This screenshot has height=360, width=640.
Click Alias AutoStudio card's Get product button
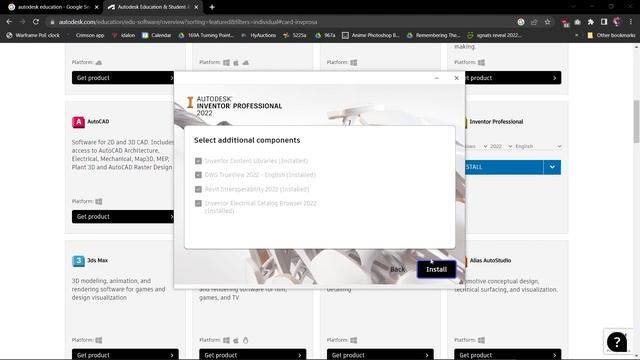508,355
